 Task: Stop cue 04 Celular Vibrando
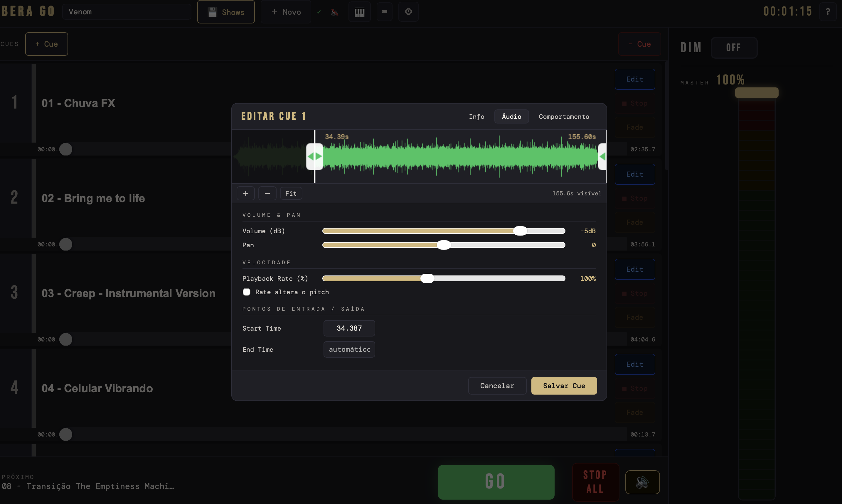click(635, 388)
